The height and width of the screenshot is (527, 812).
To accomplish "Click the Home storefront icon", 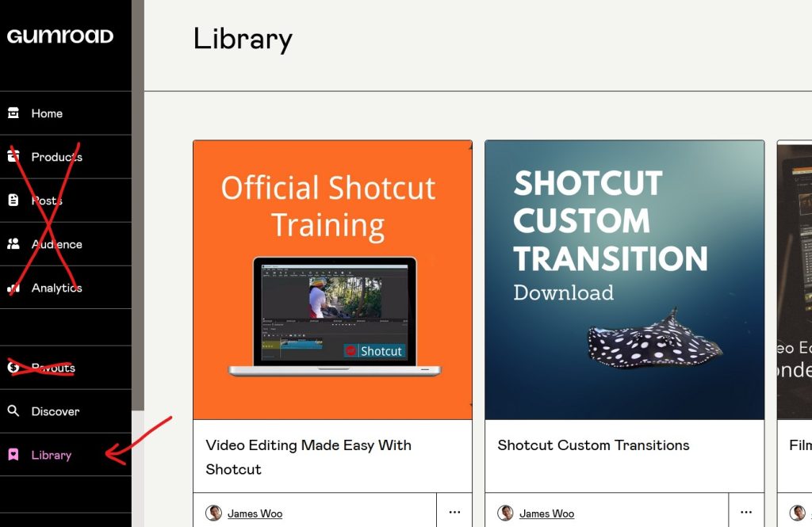I will pyautogui.click(x=13, y=113).
